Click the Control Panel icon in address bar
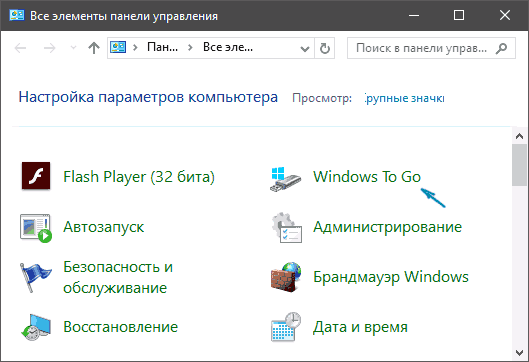The image size is (529, 362). click(x=118, y=47)
